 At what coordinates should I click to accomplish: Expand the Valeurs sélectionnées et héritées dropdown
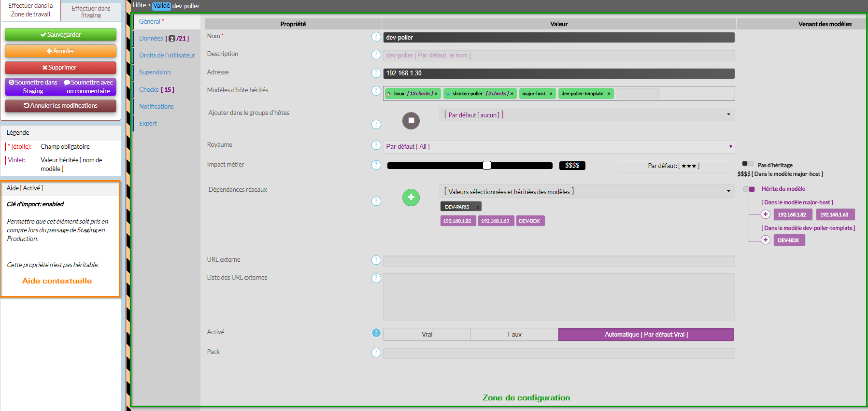(586, 192)
